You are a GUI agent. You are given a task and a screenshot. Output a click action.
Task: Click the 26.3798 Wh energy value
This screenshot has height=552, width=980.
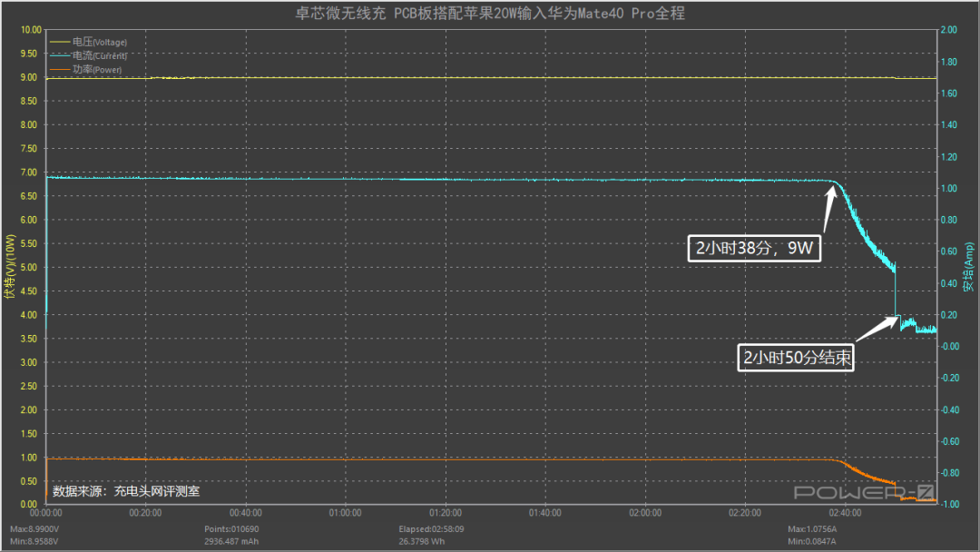pyautogui.click(x=422, y=541)
